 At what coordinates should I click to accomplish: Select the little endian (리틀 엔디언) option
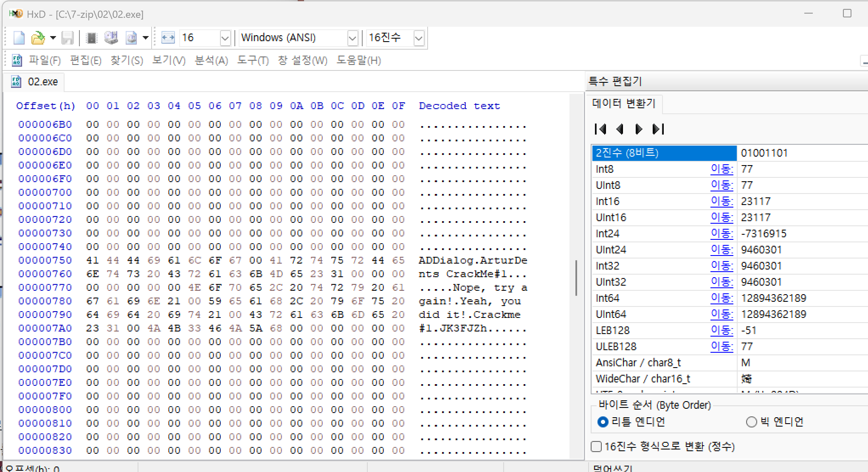tap(603, 422)
